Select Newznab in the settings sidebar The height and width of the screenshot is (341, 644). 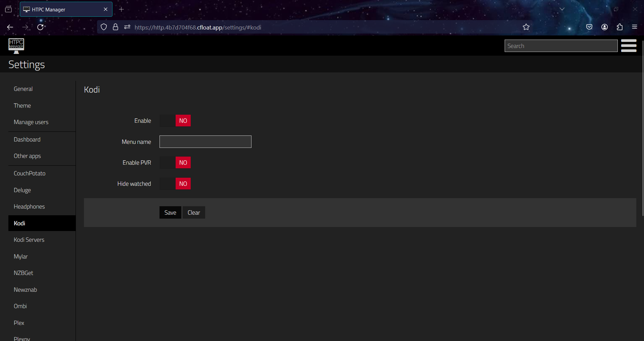point(42,290)
